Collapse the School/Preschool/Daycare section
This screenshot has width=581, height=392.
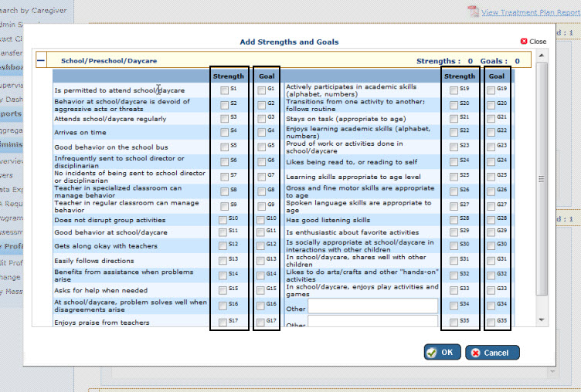[41, 61]
